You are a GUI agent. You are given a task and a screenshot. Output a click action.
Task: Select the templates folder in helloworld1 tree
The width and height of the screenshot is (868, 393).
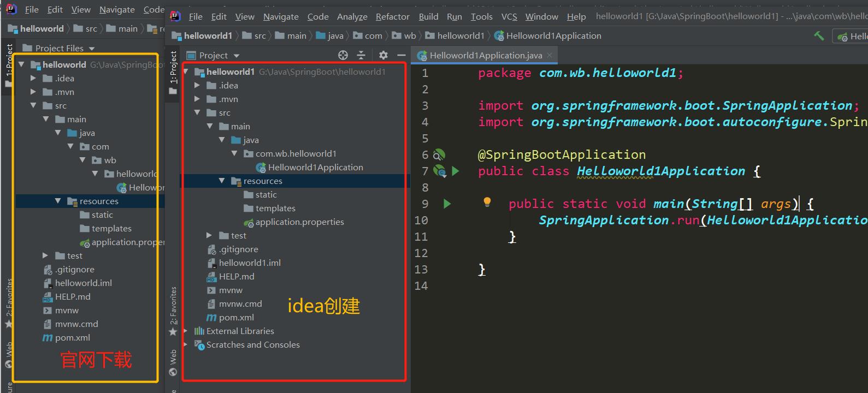(x=269, y=208)
